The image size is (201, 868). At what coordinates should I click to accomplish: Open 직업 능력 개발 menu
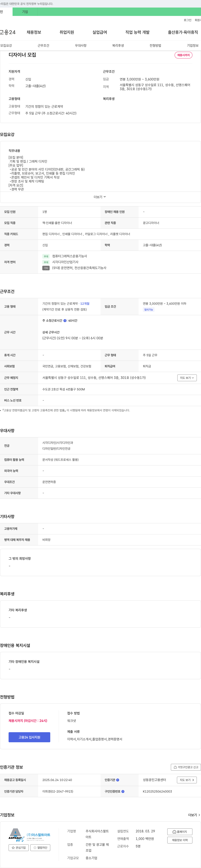click(137, 32)
